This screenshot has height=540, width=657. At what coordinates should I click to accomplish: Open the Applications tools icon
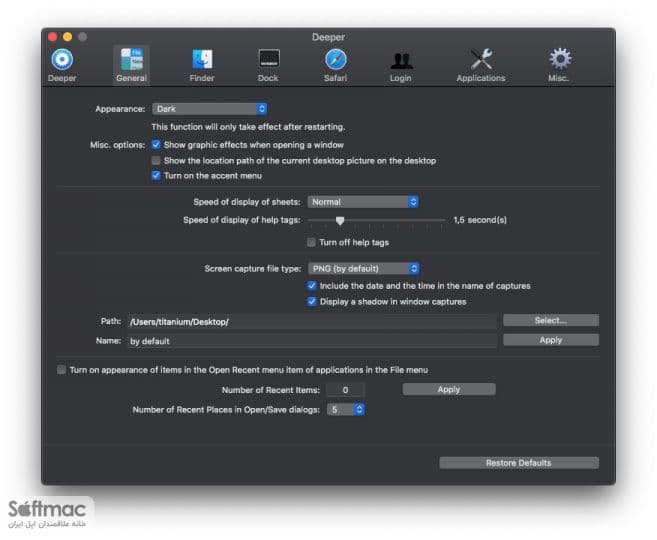(x=481, y=65)
